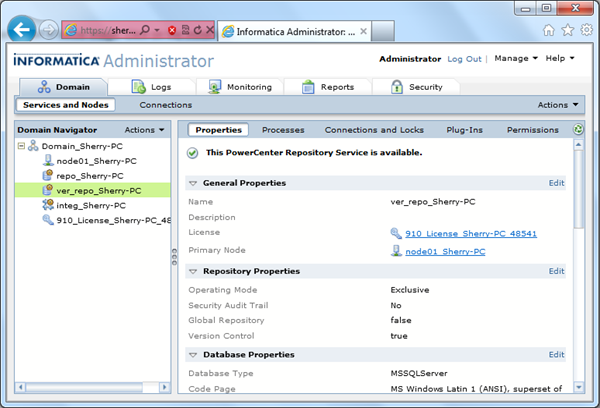Click the stop loading X in address bar
This screenshot has width=600, height=408.
click(210, 29)
